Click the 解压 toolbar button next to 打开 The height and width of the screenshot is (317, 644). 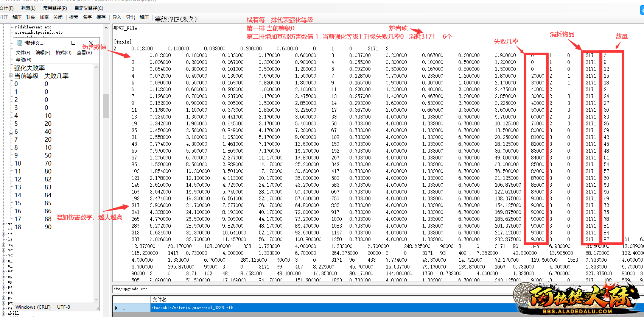(x=17, y=17)
